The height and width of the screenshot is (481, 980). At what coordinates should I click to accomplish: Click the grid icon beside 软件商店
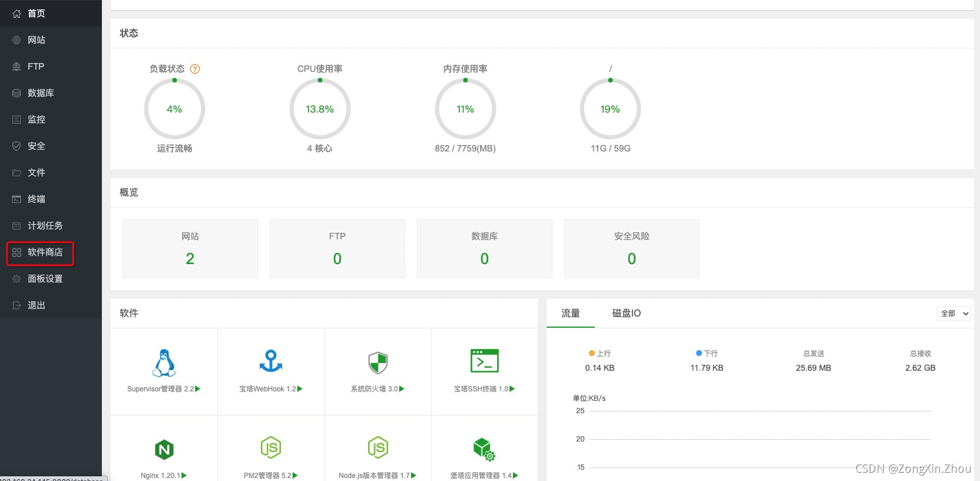click(x=16, y=252)
